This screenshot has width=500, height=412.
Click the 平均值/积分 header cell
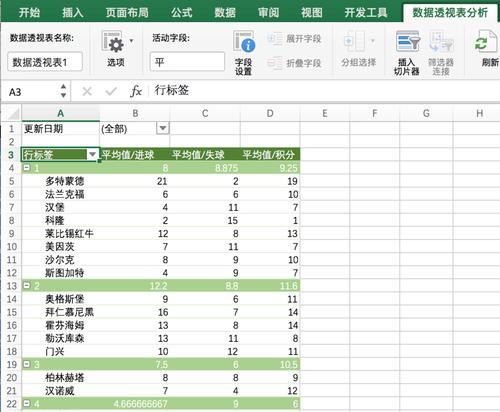[x=270, y=155]
